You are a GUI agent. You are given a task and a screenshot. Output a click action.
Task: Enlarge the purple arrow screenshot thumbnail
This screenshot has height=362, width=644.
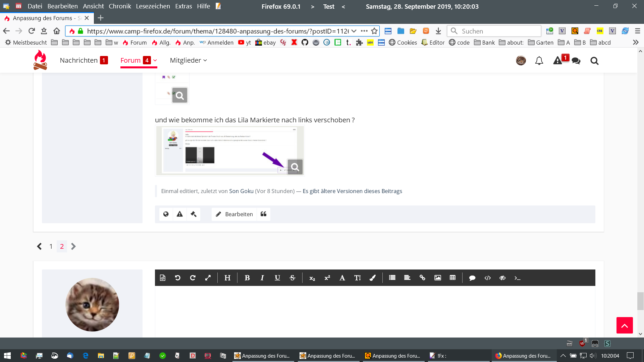(295, 167)
